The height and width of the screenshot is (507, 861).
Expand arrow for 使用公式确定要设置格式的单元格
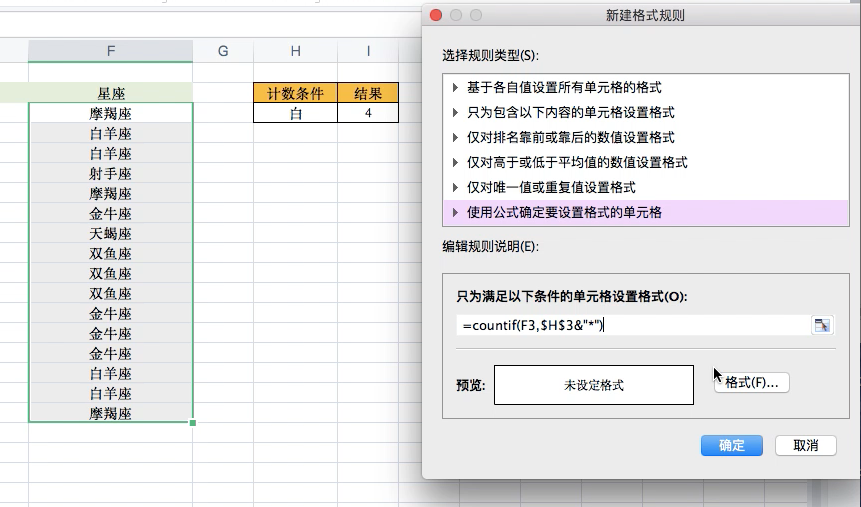click(x=455, y=213)
